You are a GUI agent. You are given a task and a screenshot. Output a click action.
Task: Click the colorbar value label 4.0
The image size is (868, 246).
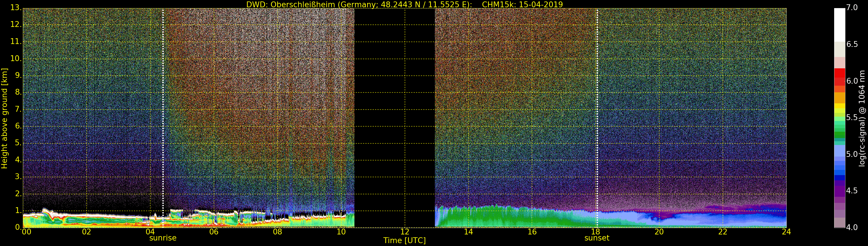pyautogui.click(x=852, y=227)
